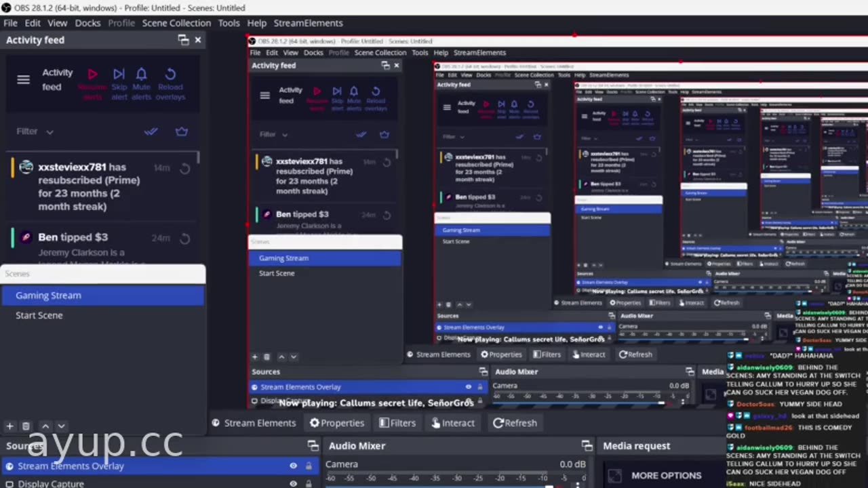The image size is (868, 488).
Task: Open the Tools menu
Action: click(x=229, y=23)
